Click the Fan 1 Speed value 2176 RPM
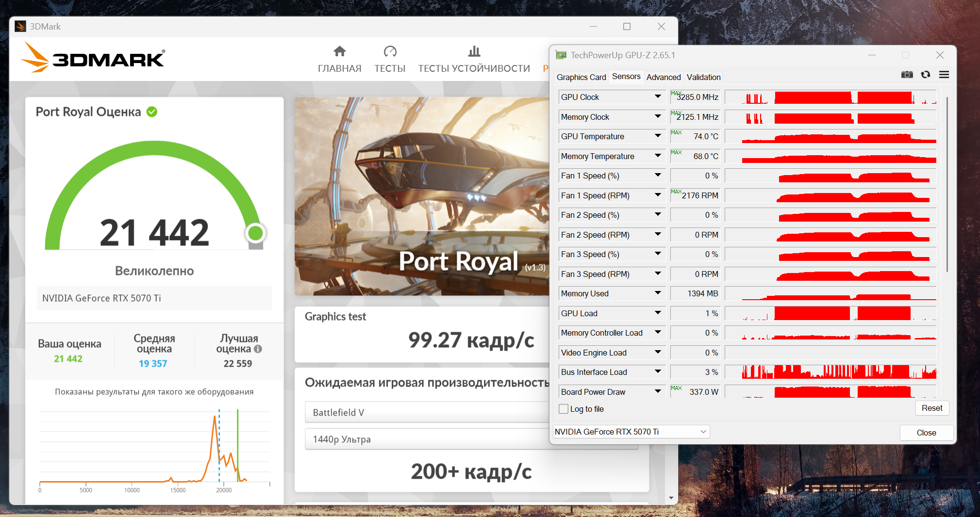980x517 pixels. [695, 195]
